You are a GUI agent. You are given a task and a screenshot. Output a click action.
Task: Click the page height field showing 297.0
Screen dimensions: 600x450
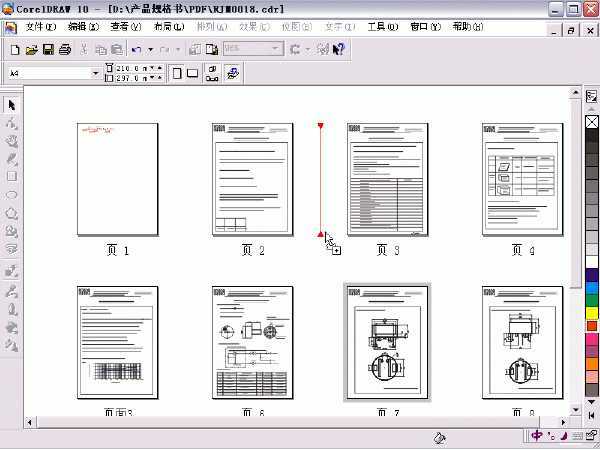(x=132, y=78)
